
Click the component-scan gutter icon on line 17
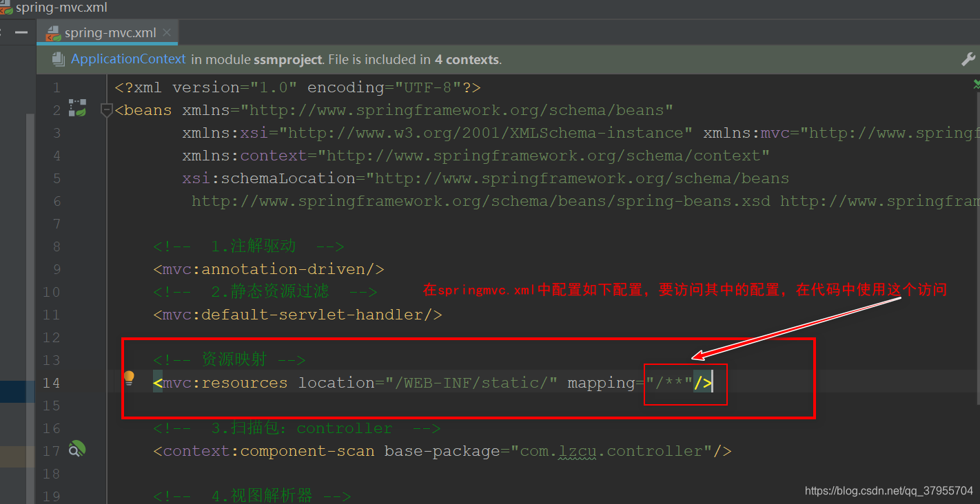(x=76, y=450)
